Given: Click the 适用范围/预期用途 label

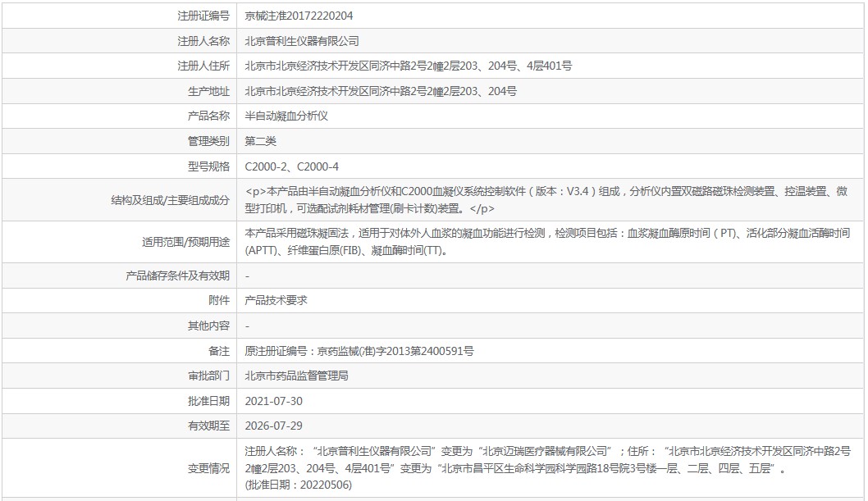Looking at the screenshot, I should 185,242.
